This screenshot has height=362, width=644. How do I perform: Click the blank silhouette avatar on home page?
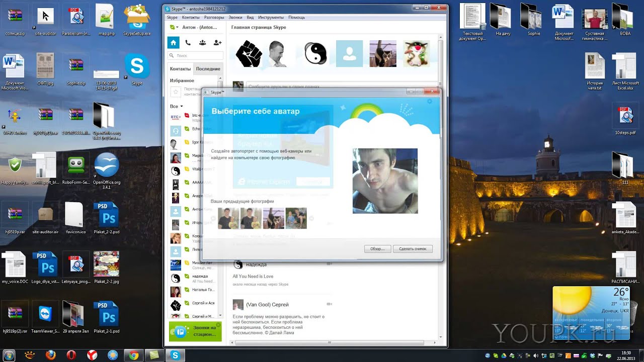pos(349,54)
